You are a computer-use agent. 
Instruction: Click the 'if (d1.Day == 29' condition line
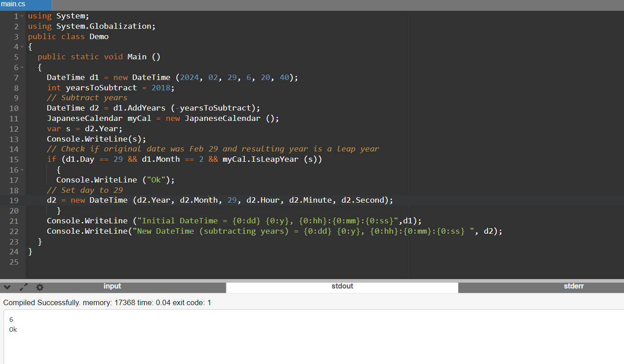tap(184, 159)
